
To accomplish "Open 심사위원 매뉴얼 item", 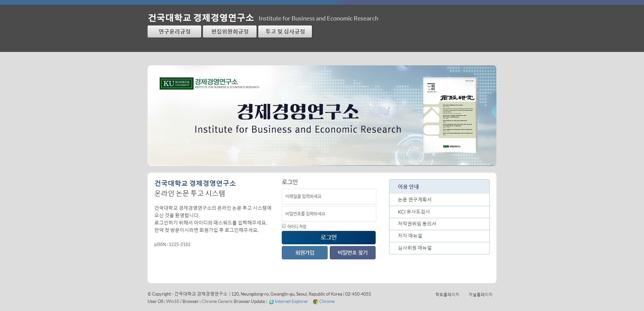I will click(x=439, y=248).
